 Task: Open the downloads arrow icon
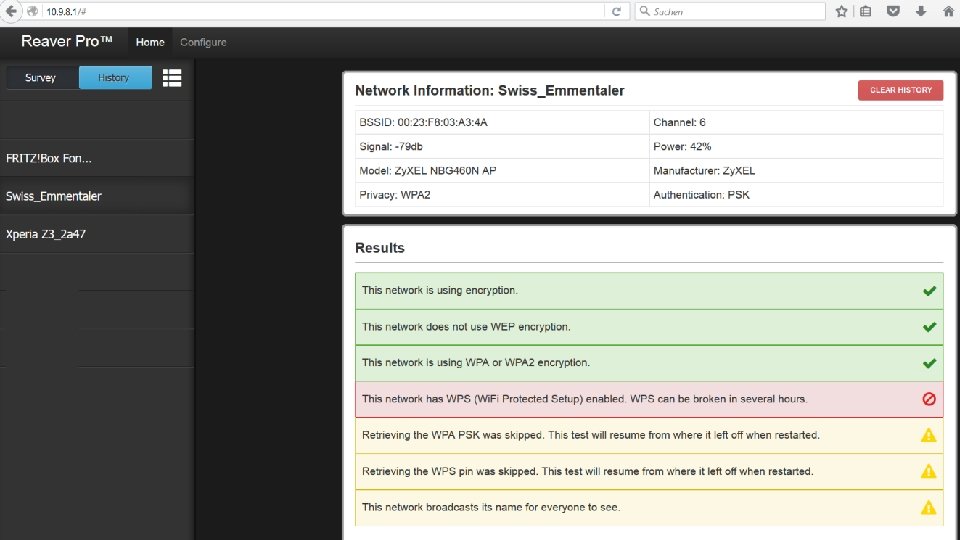click(921, 11)
